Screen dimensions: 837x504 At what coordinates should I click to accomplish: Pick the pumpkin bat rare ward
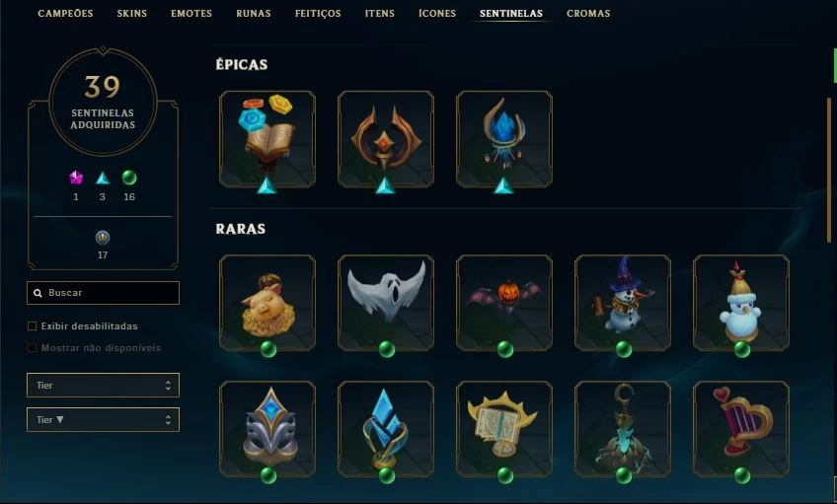[504, 303]
